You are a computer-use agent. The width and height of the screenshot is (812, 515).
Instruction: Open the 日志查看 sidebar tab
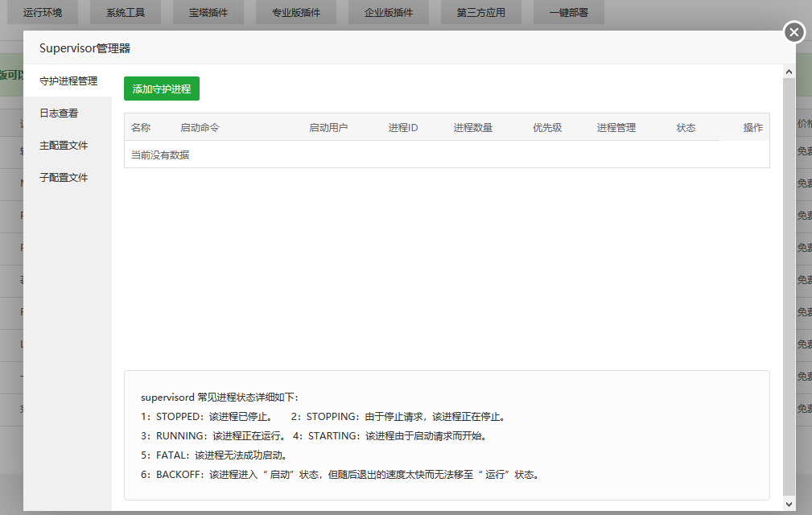(68, 113)
